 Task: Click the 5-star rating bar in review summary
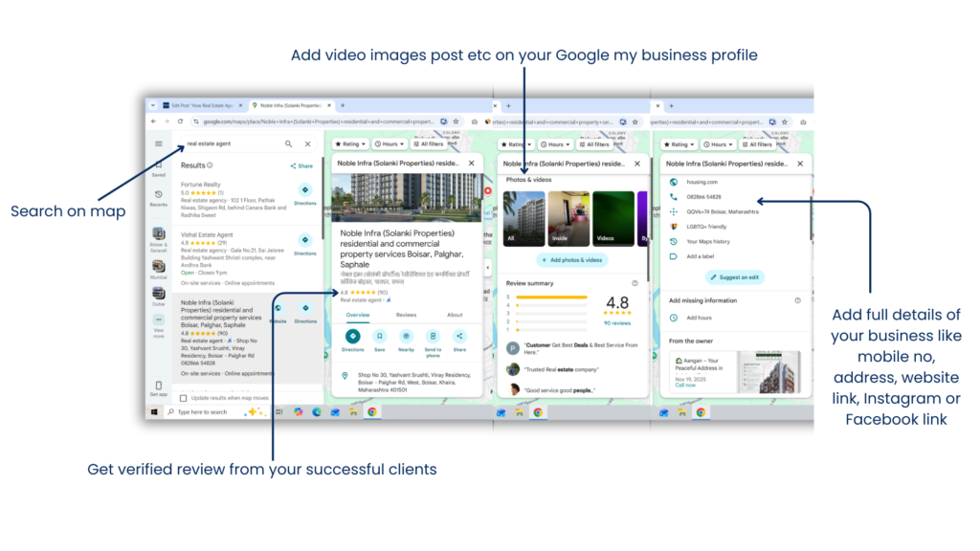pos(551,297)
